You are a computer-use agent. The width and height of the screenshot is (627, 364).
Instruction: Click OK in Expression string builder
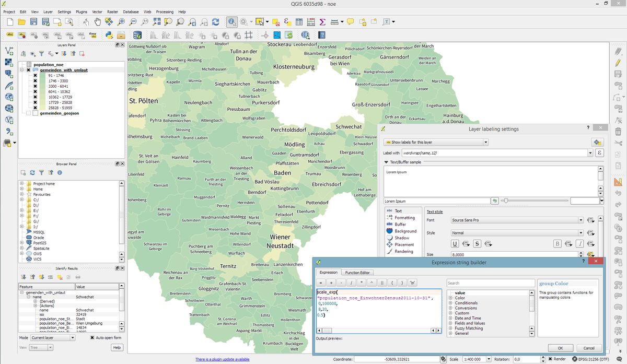pyautogui.click(x=560, y=348)
